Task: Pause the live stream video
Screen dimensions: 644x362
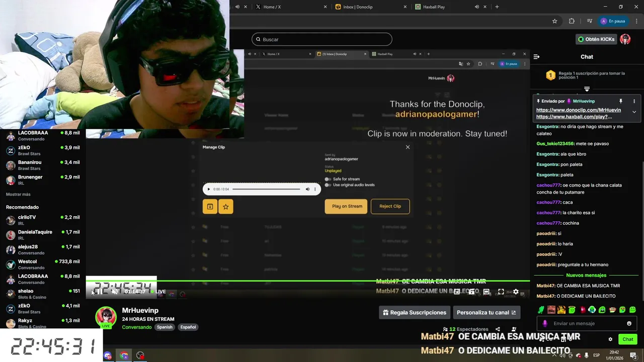Action: tap(99, 292)
